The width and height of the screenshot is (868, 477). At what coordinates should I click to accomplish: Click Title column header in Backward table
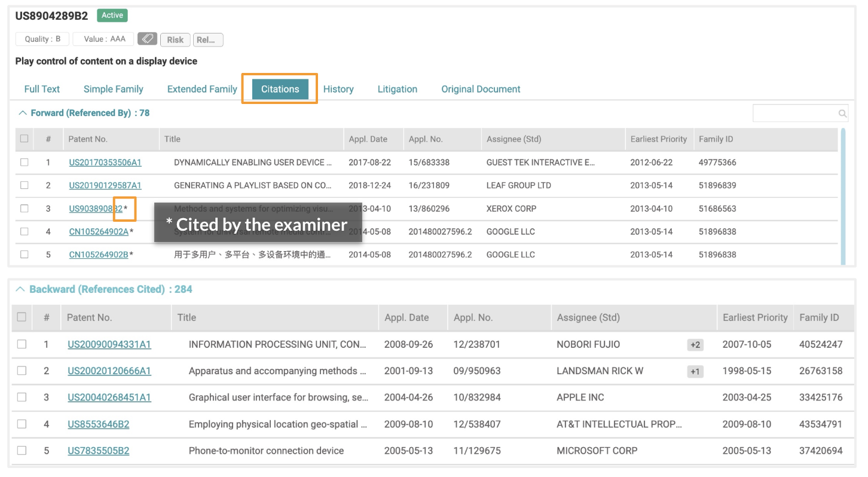pos(187,317)
